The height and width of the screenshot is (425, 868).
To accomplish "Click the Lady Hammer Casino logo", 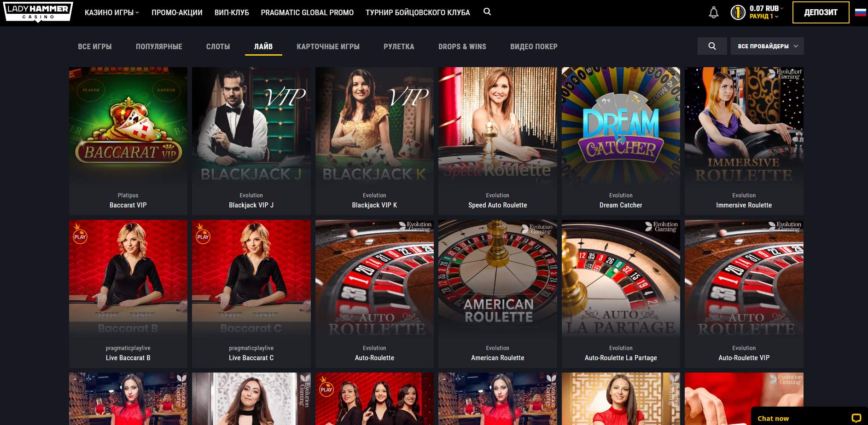I will click(38, 12).
